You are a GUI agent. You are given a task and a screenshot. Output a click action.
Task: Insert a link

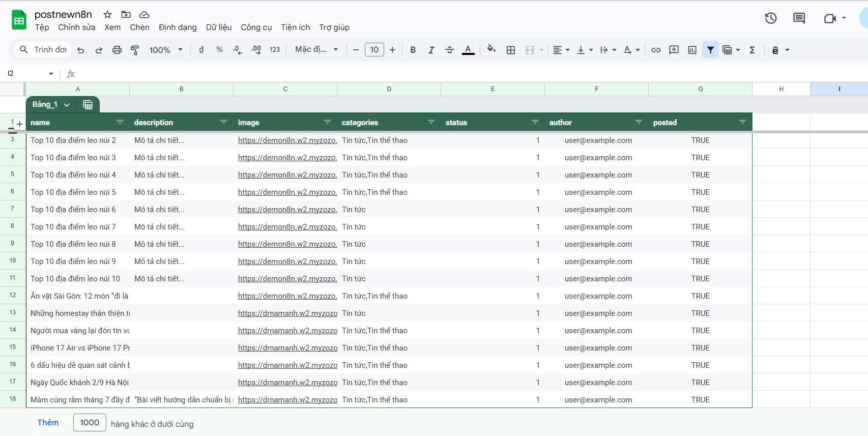pyautogui.click(x=656, y=50)
